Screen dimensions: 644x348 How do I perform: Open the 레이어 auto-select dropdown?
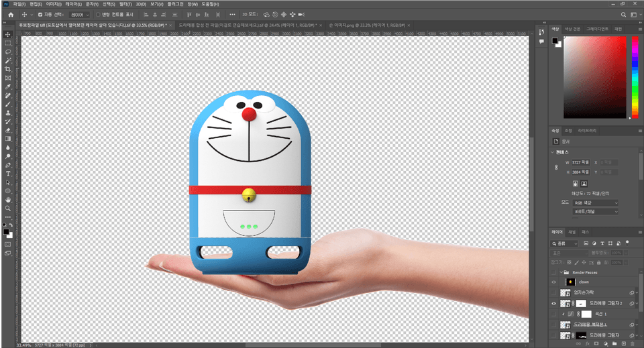[79, 15]
